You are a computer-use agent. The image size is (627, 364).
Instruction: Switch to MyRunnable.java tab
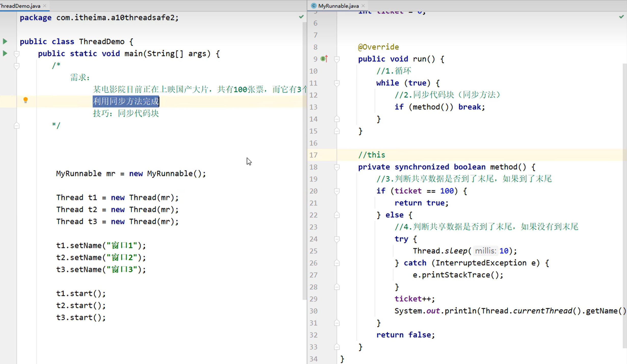click(338, 6)
